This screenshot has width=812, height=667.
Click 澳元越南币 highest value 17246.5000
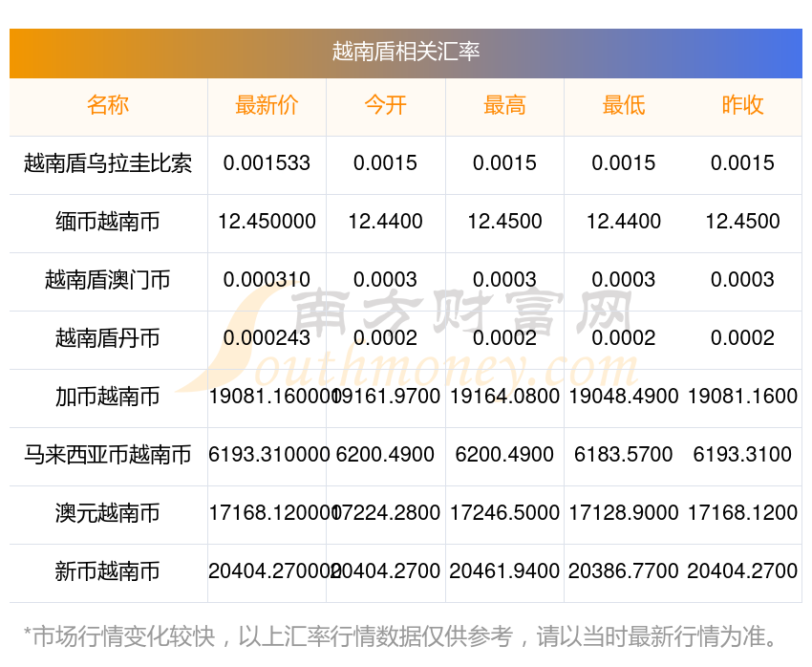tap(504, 513)
